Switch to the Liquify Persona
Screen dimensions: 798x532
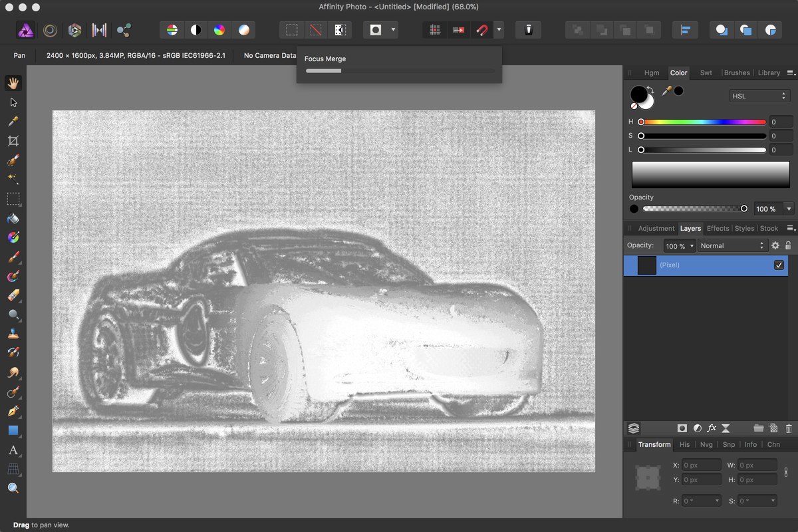[x=50, y=30]
